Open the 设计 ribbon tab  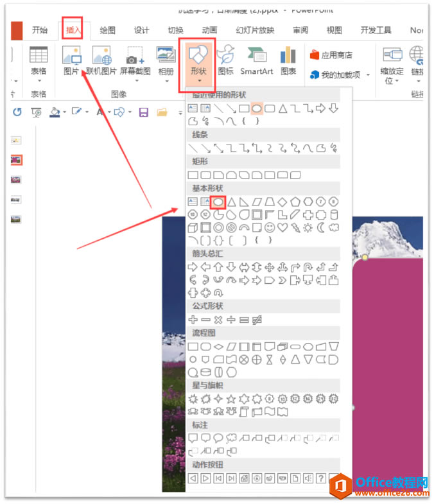click(x=141, y=30)
